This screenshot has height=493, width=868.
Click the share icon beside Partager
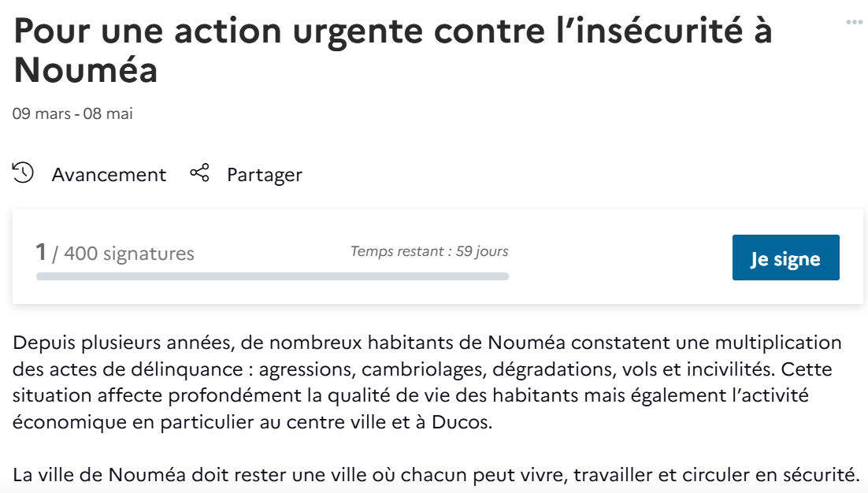(200, 173)
